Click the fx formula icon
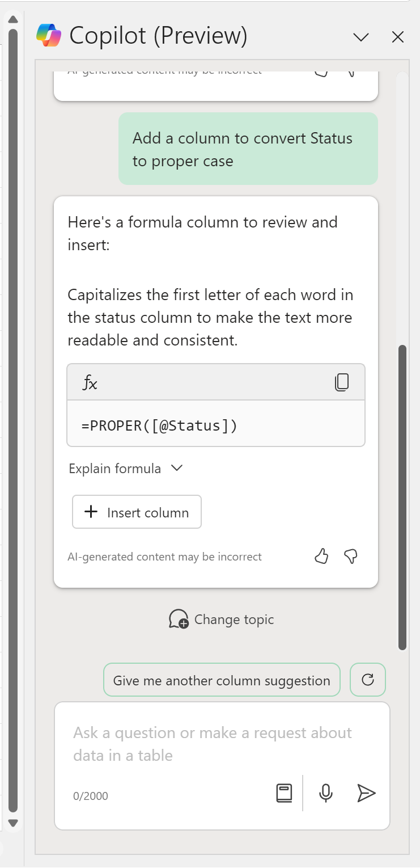This screenshot has width=420, height=868. click(x=90, y=383)
